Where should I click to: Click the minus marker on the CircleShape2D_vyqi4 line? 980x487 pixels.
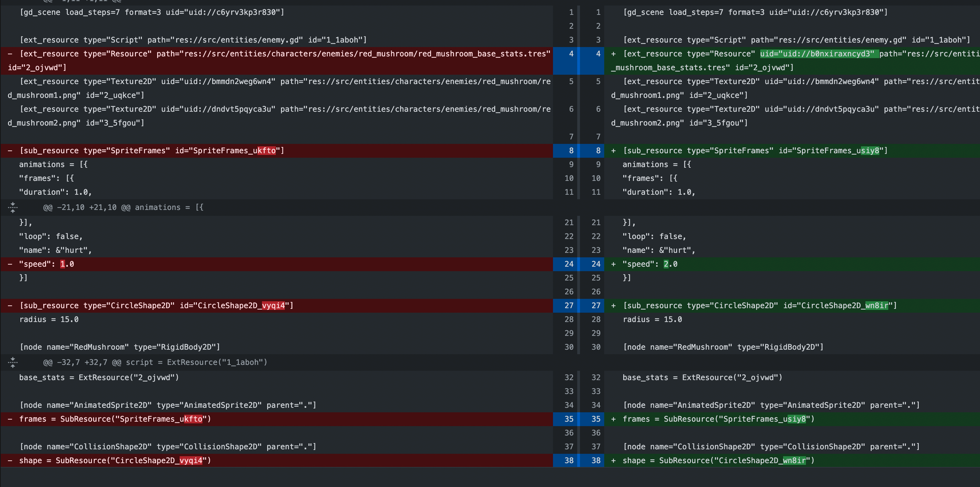[x=9, y=305]
